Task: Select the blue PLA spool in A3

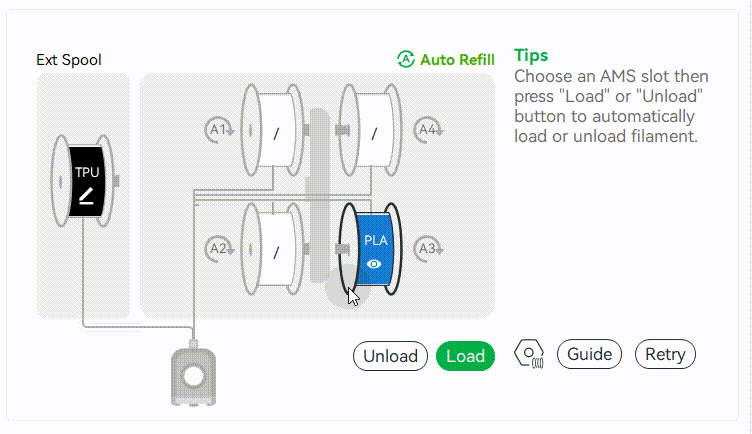Action: pos(371,248)
